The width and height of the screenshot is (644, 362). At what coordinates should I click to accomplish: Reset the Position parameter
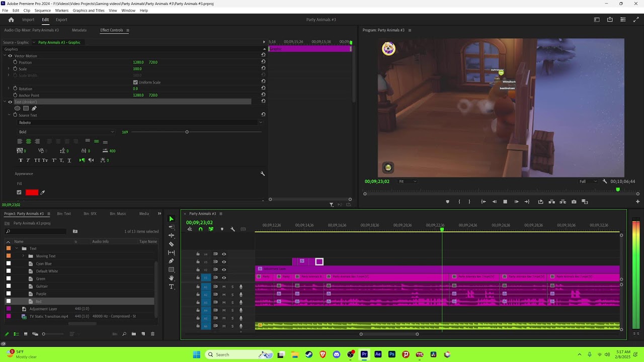tap(263, 62)
